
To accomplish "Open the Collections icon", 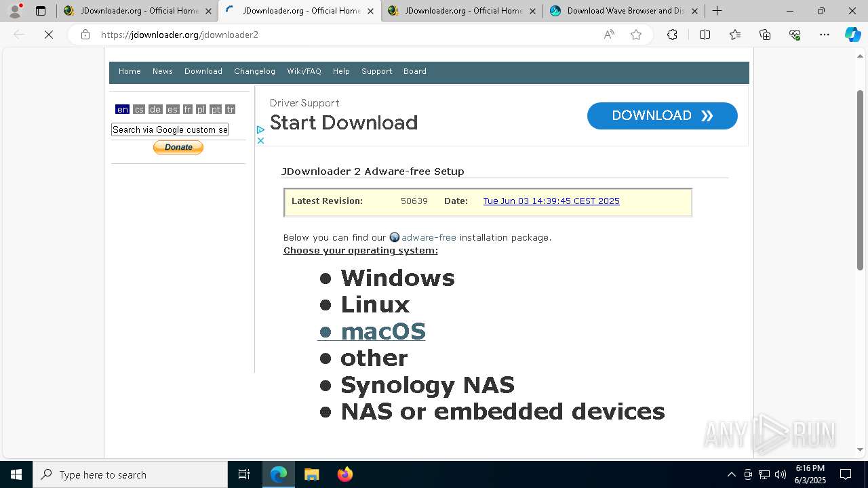I will coord(765,35).
